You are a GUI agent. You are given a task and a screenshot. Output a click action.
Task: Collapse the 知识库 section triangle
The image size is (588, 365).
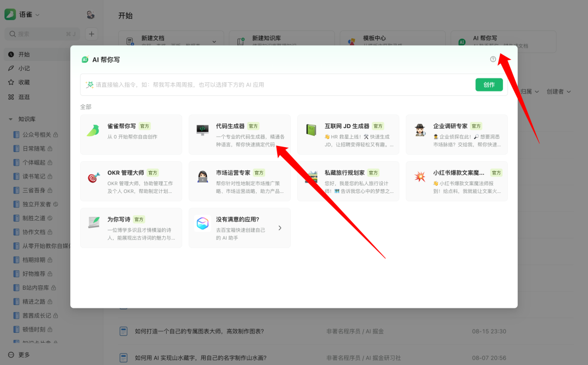(x=10, y=119)
